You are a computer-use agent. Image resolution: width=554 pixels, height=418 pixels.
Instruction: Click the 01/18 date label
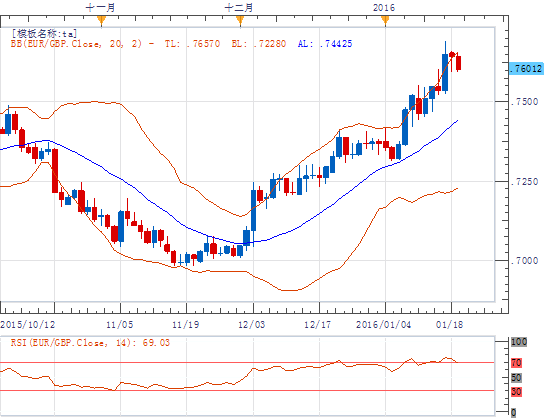point(449,324)
